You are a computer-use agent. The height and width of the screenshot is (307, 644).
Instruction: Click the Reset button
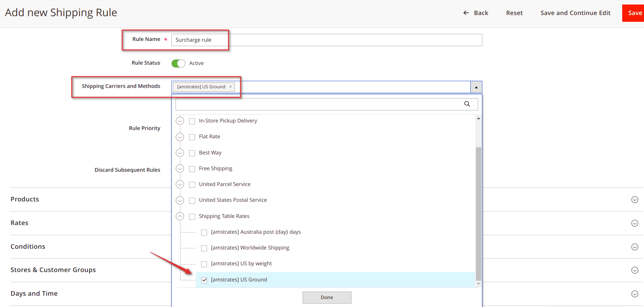514,13
